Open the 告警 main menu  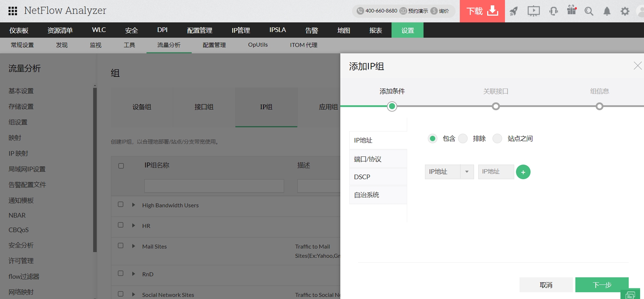[312, 30]
